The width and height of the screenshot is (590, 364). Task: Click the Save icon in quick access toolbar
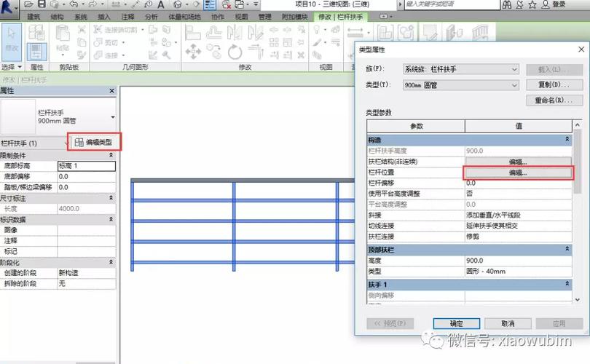pos(42,4)
